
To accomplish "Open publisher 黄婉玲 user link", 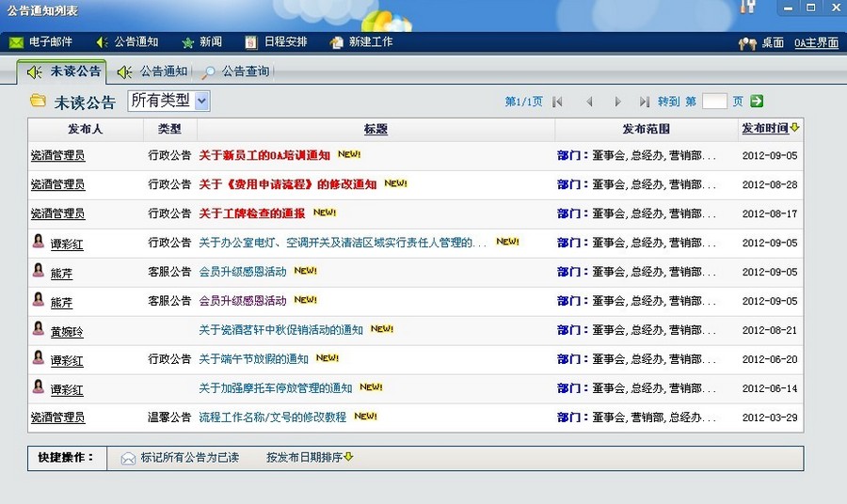I will point(67,332).
